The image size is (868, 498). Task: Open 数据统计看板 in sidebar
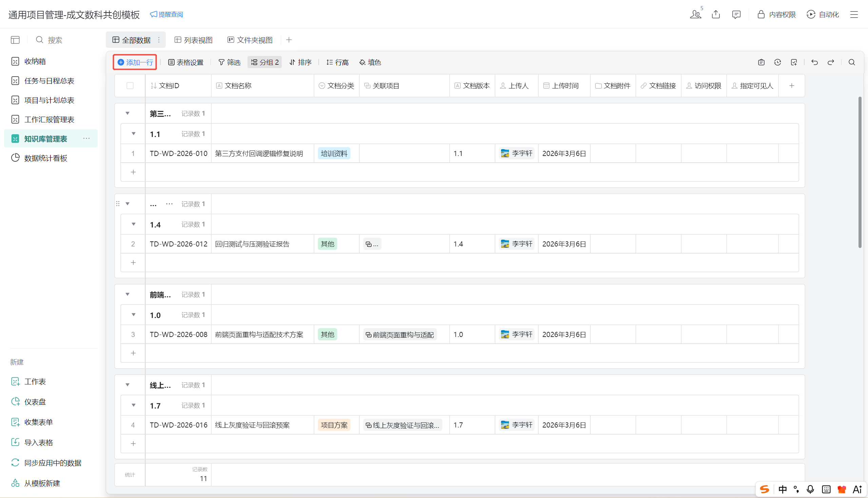tap(45, 158)
